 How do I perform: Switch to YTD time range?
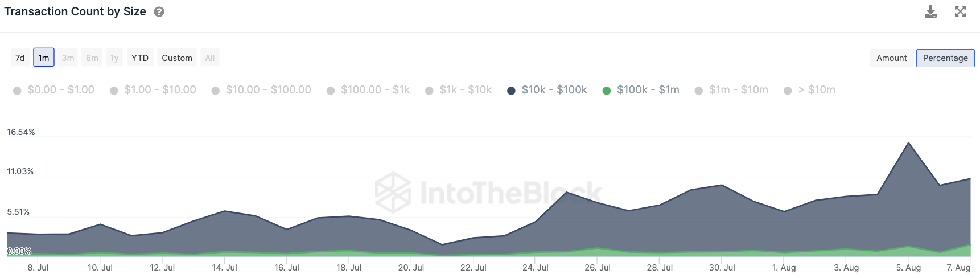coord(139,58)
